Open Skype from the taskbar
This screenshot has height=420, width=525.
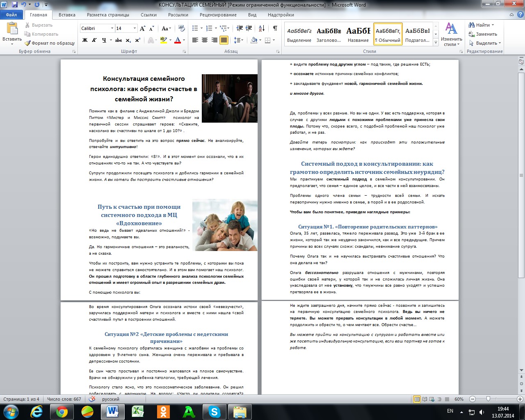(x=214, y=411)
